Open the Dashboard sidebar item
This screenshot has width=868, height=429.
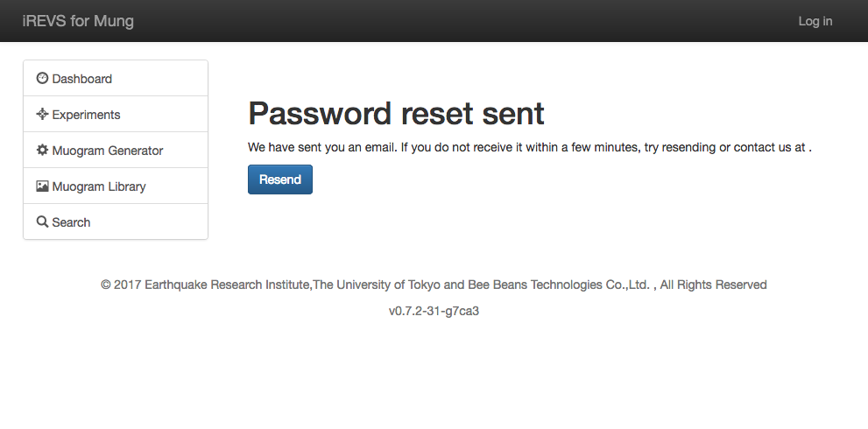click(x=82, y=79)
